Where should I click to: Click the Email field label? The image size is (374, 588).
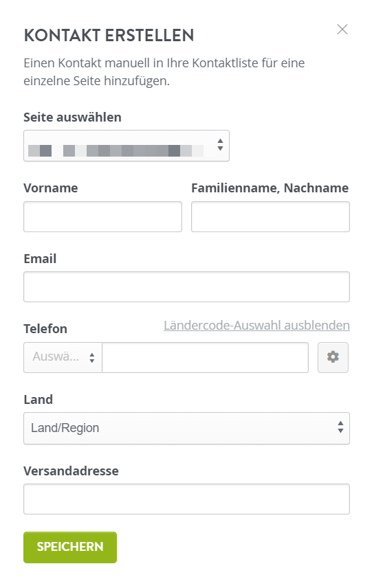point(40,259)
